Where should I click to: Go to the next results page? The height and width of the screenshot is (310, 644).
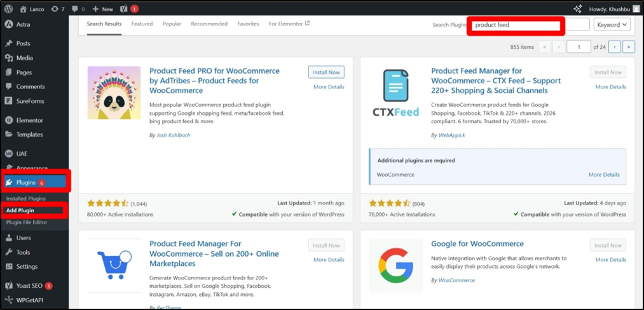(x=614, y=47)
